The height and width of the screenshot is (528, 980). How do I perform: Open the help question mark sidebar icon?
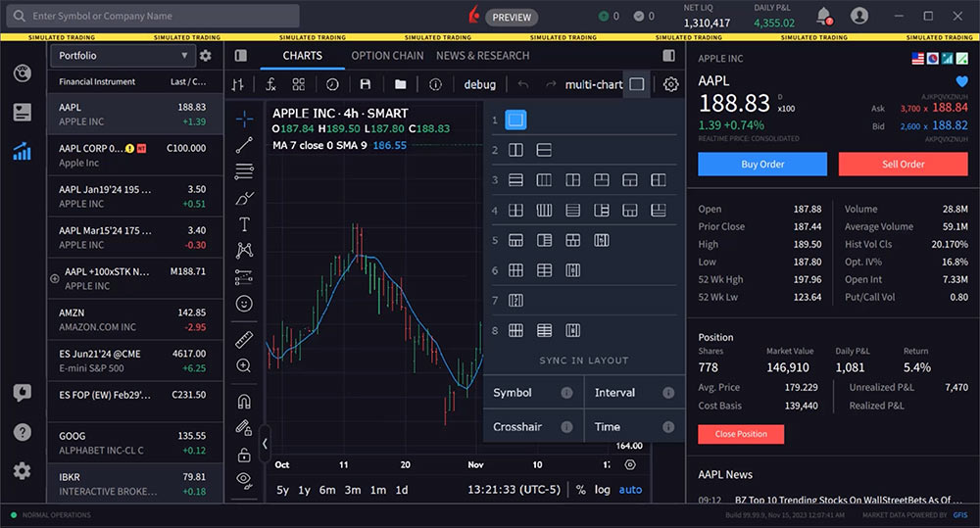pyautogui.click(x=22, y=432)
